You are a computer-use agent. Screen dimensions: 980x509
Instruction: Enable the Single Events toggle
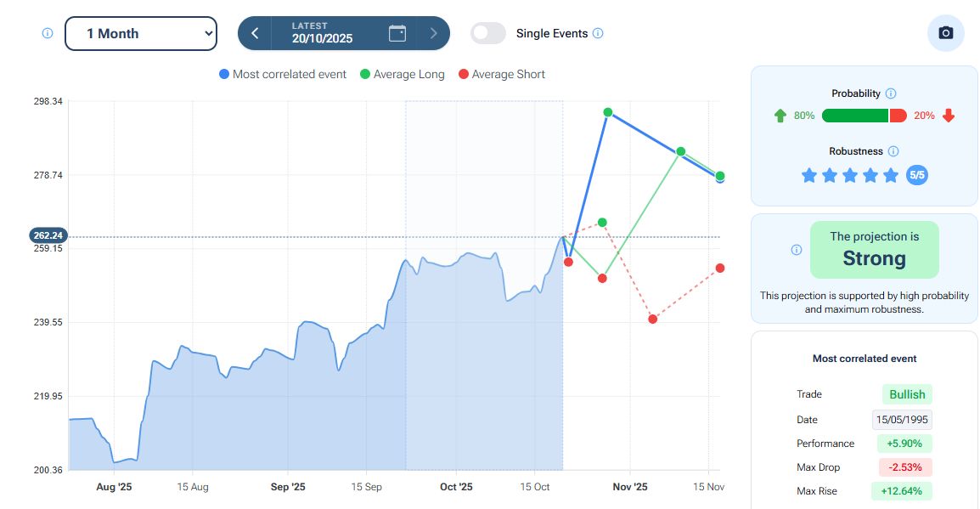click(x=488, y=33)
